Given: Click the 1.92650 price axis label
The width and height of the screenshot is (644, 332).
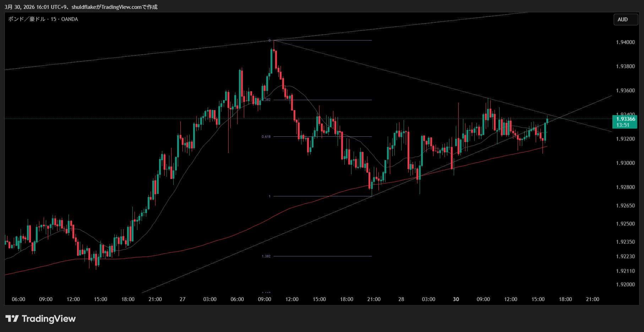Looking at the screenshot, I should pyautogui.click(x=625, y=206).
